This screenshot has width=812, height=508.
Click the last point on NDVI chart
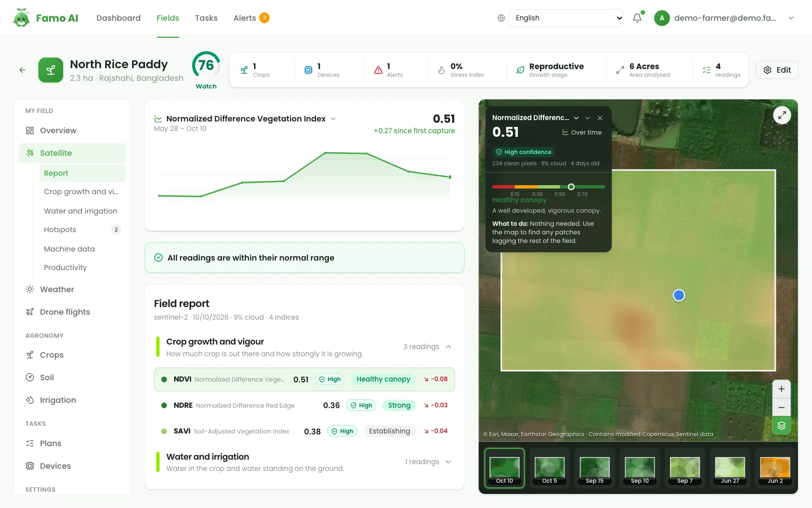click(x=450, y=177)
